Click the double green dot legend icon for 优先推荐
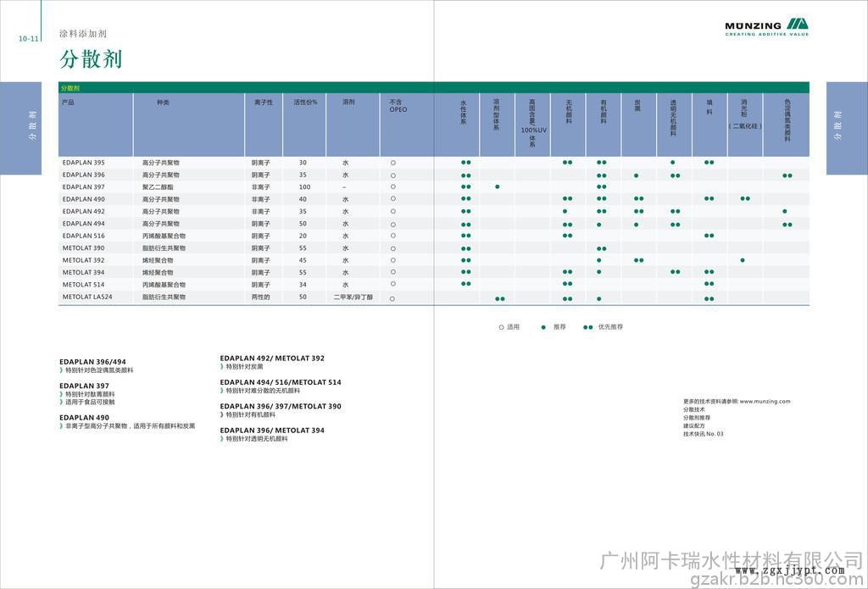Image resolution: width=868 pixels, height=589 pixels. 588,326
